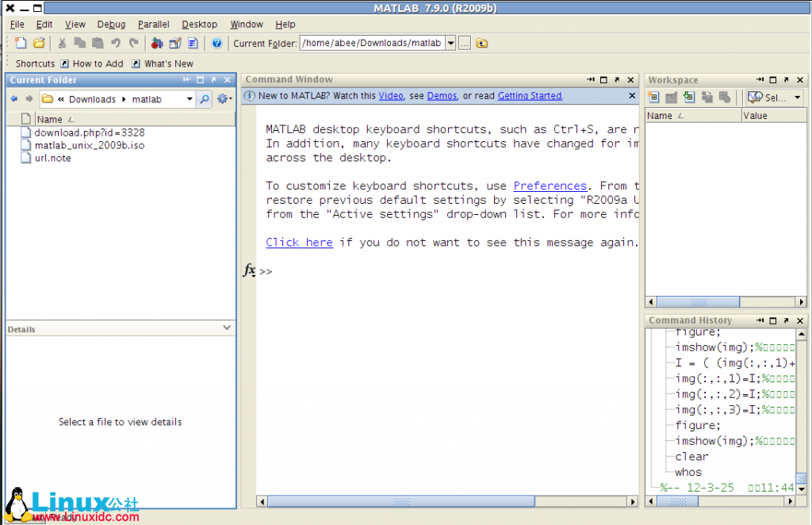Collapse the Details panel
The height and width of the screenshot is (525, 812).
(x=227, y=328)
